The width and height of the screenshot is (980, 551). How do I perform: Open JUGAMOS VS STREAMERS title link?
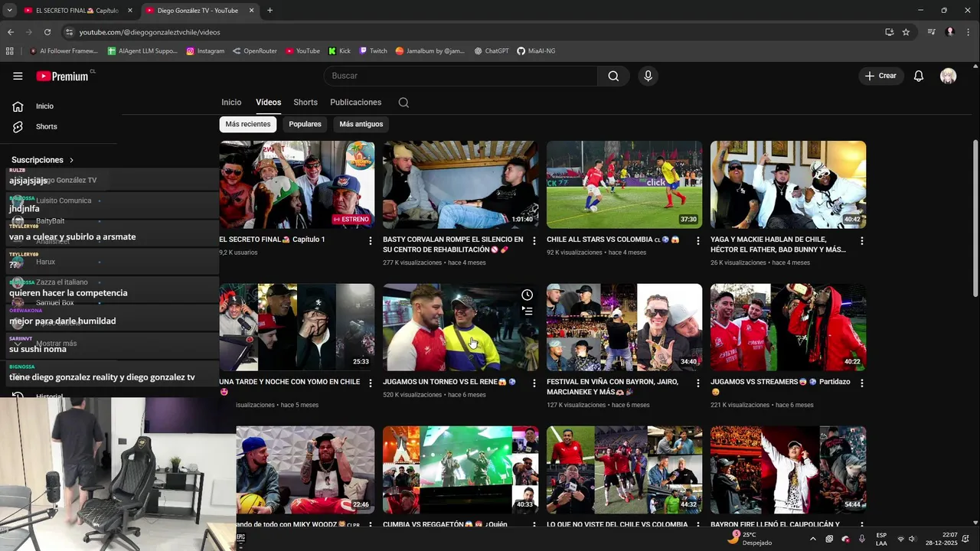[x=780, y=386]
